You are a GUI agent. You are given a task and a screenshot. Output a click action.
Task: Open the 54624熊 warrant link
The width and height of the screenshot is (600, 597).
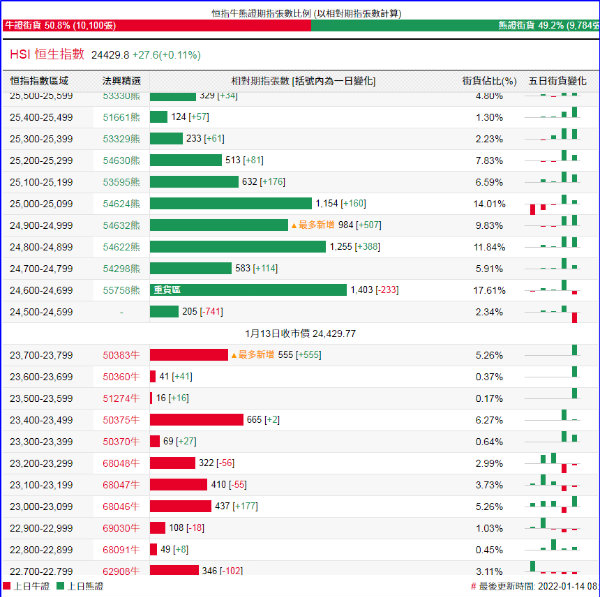121,204
